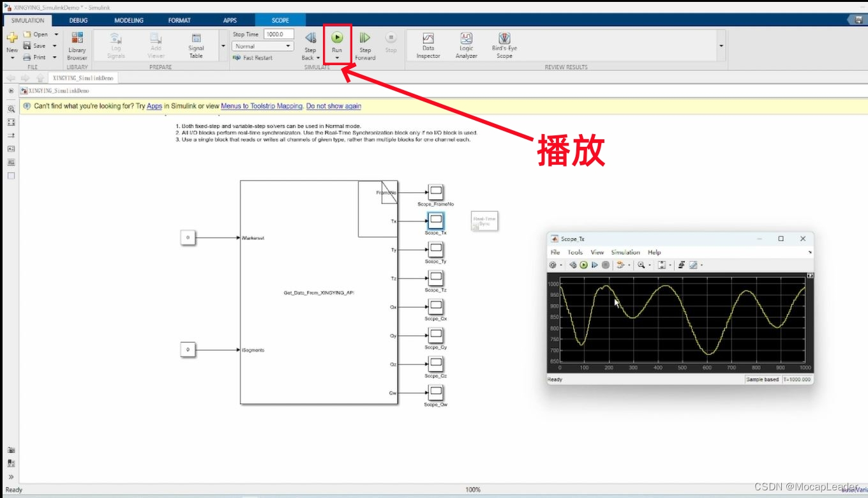The height and width of the screenshot is (498, 868).
Task: Click the Log Signals icon
Action: click(x=116, y=38)
